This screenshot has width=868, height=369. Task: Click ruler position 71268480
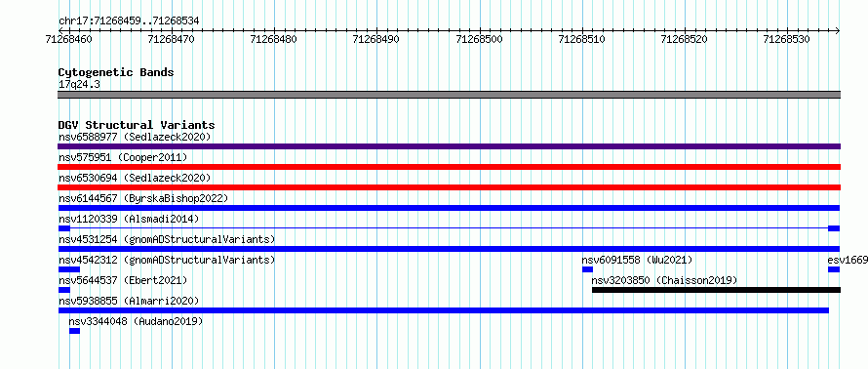pos(274,39)
